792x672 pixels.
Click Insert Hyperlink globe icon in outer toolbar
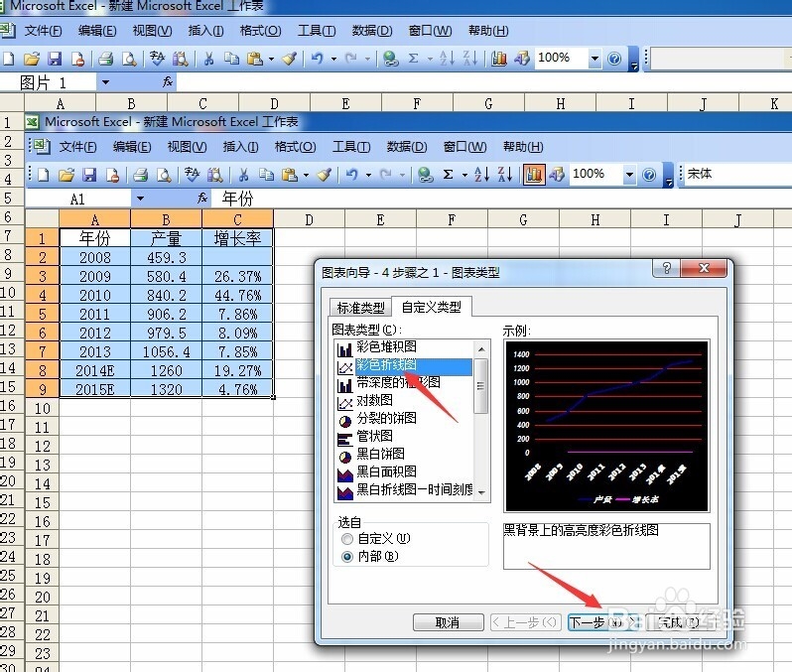[x=390, y=59]
